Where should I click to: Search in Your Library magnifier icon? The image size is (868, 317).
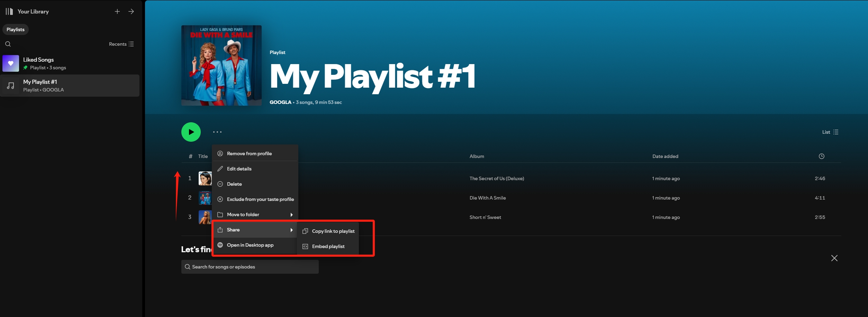tap(8, 44)
